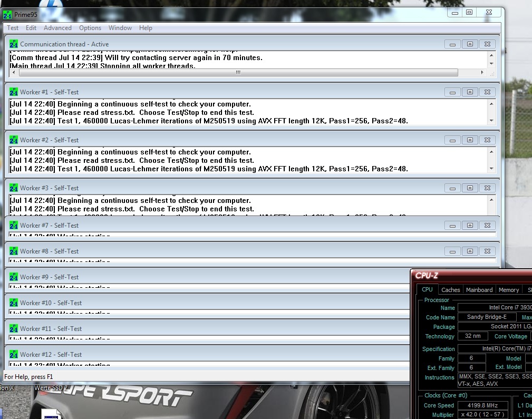532x419 pixels.
Task: Open the Test menu
Action: pos(13,28)
